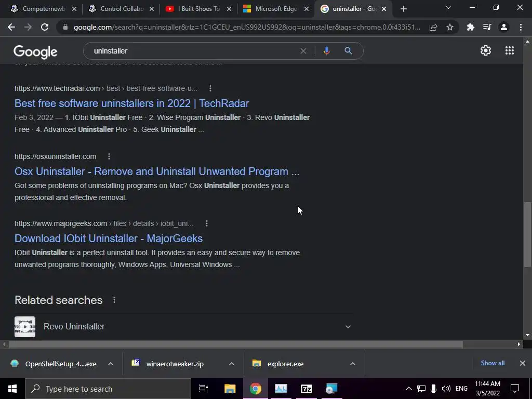The height and width of the screenshot is (399, 532).
Task: Switch to the Control Collab tab
Action: 120,9
